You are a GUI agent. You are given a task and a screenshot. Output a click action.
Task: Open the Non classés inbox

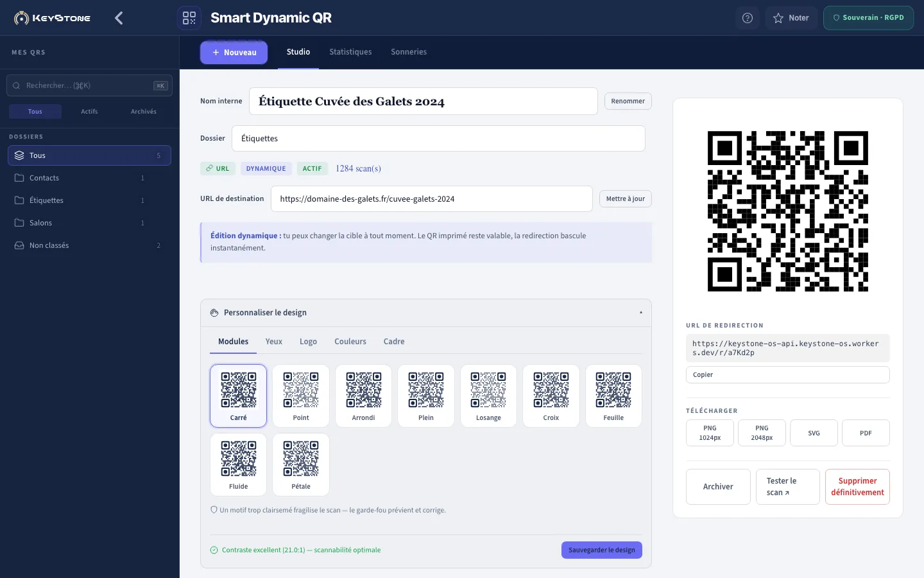[89, 245]
